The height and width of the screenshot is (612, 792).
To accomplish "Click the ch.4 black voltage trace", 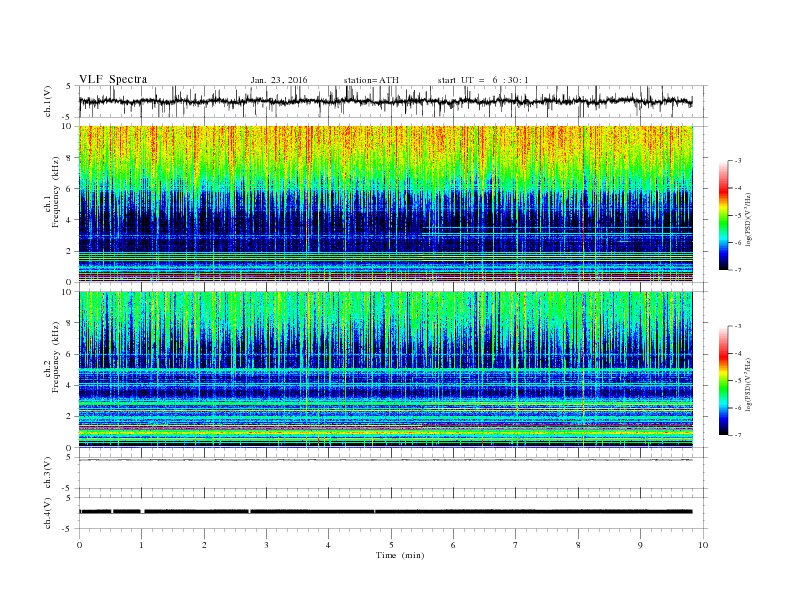I will [385, 512].
